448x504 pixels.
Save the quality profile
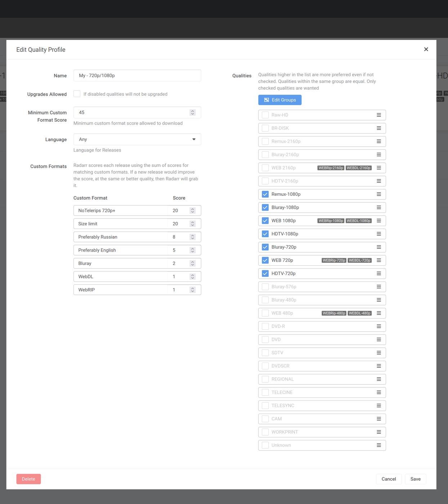[415, 479]
